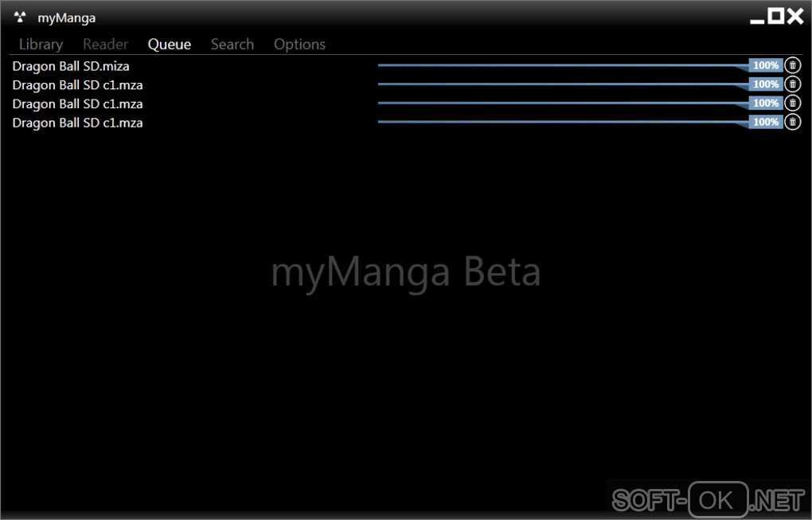Open the Options tab
This screenshot has height=520, width=812.
(x=299, y=45)
